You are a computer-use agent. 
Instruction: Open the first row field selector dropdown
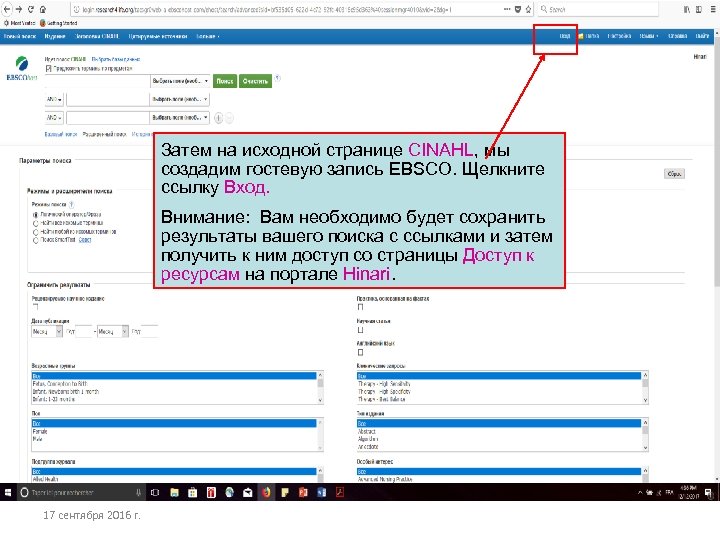[180, 81]
